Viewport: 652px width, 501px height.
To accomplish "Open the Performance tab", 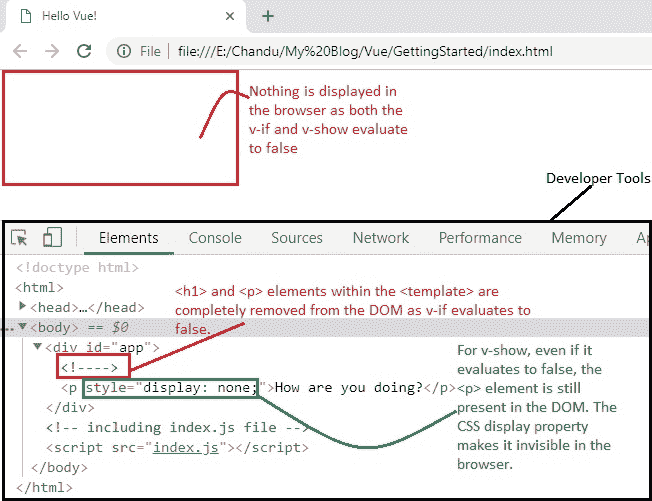I will click(480, 238).
